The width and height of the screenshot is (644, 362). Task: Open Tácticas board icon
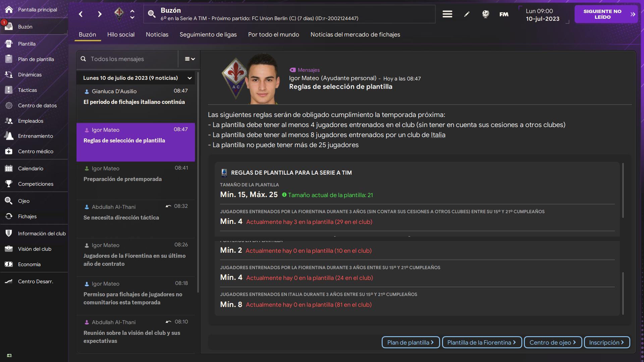click(9, 90)
